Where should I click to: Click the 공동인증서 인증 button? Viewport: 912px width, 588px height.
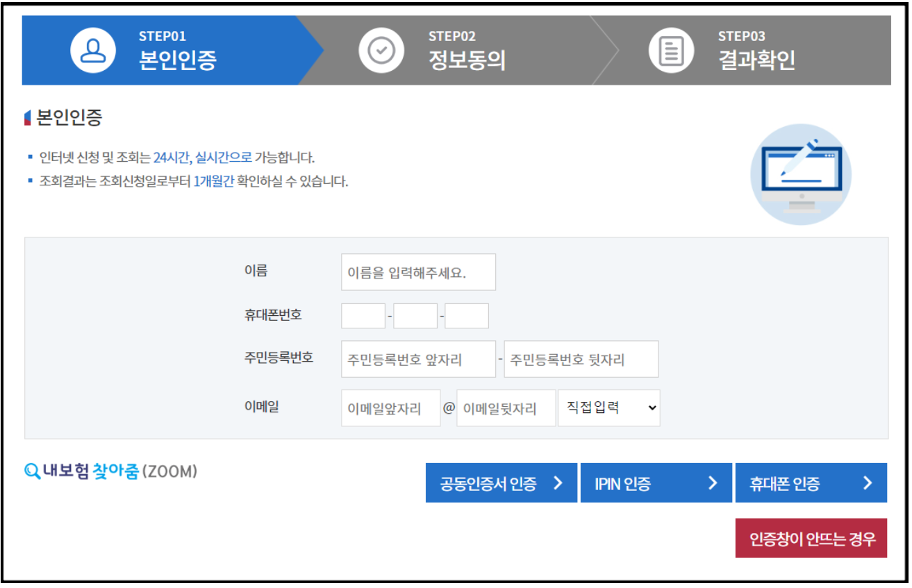(501, 483)
